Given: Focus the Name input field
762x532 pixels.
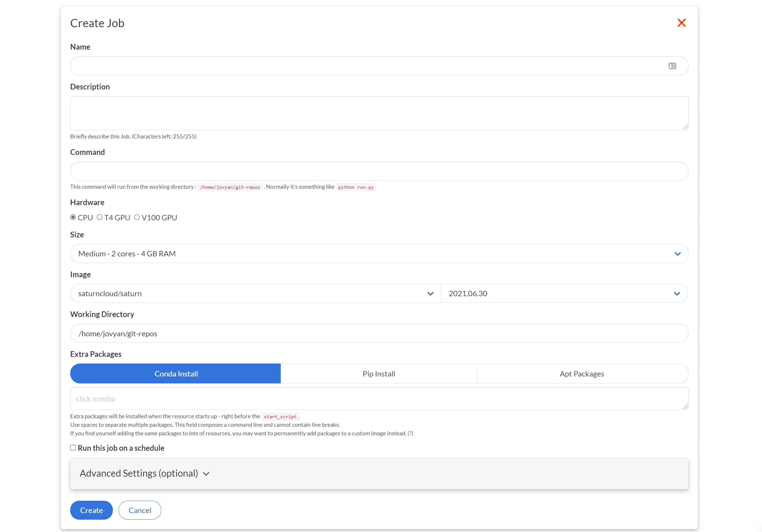Looking at the screenshot, I should pyautogui.click(x=379, y=66).
